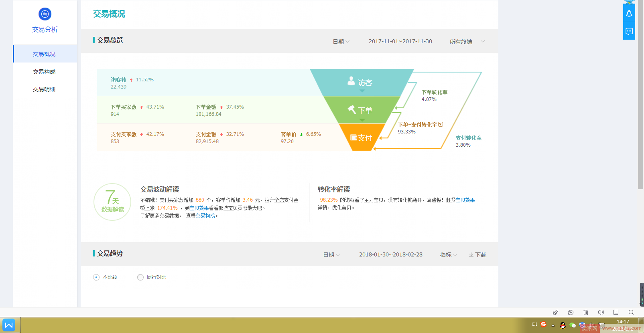Click the magnifier zoom icon in status bar
Image resolution: width=644 pixels, height=333 pixels.
[x=631, y=312]
